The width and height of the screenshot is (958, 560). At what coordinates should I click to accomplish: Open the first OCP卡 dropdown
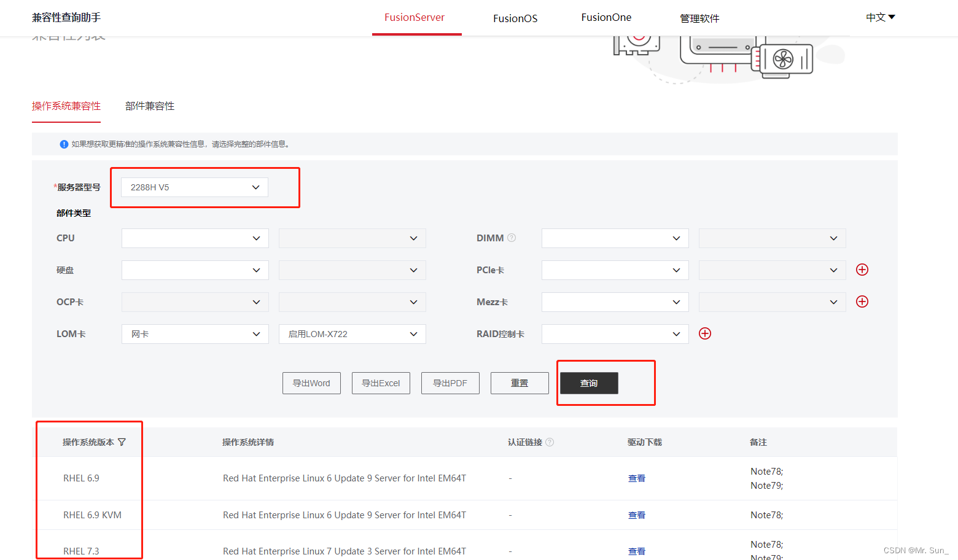pos(195,302)
